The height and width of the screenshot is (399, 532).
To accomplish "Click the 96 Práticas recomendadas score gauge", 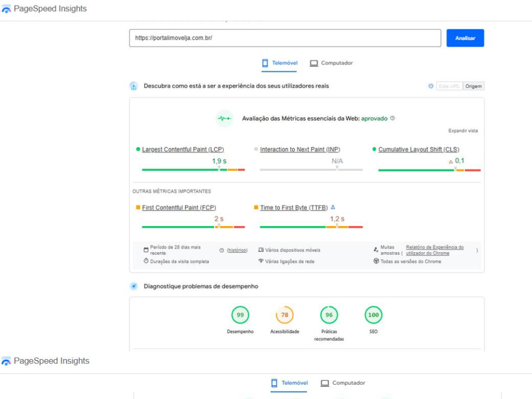I will [x=329, y=315].
